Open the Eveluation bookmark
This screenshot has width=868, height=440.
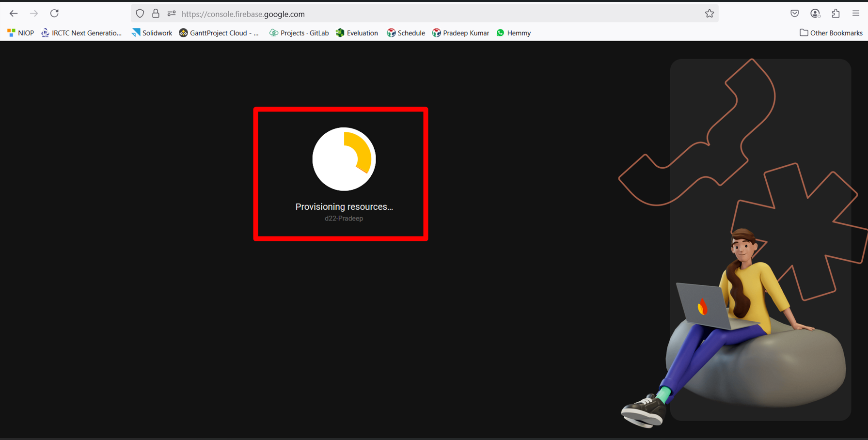357,33
